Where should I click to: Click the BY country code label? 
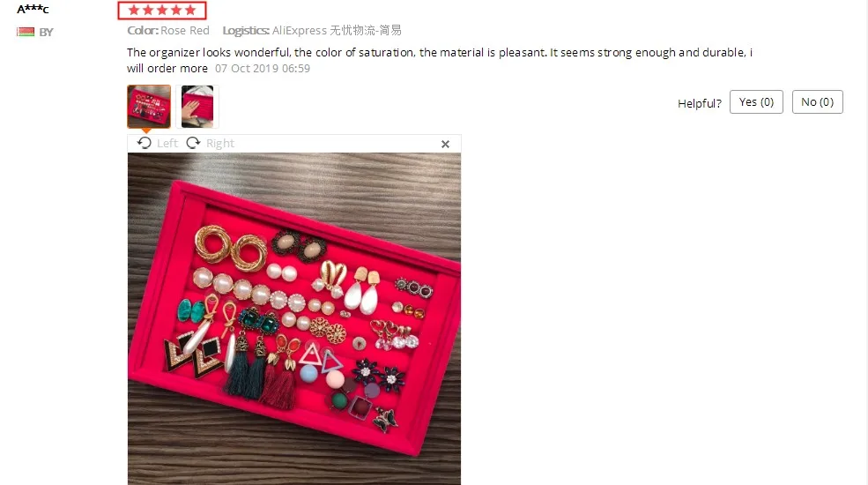coord(46,32)
